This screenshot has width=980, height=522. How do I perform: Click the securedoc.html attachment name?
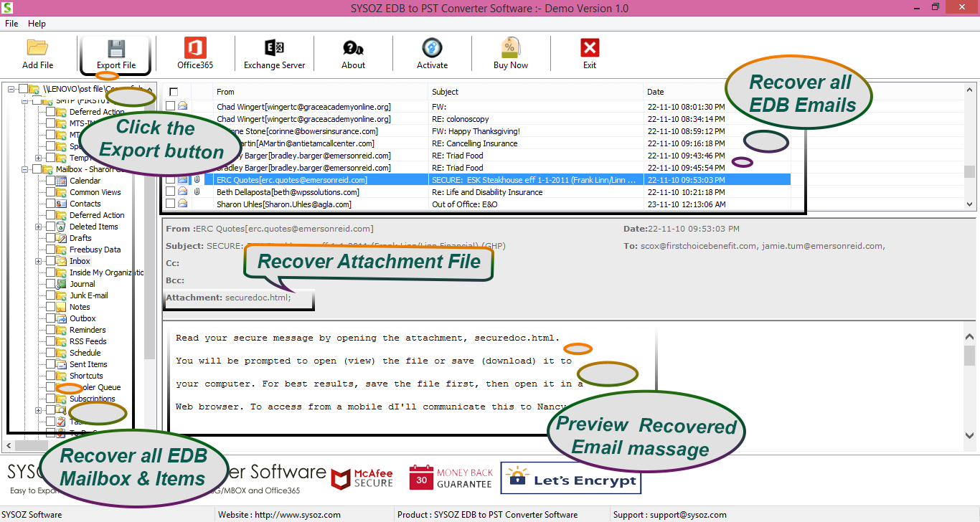(x=258, y=298)
